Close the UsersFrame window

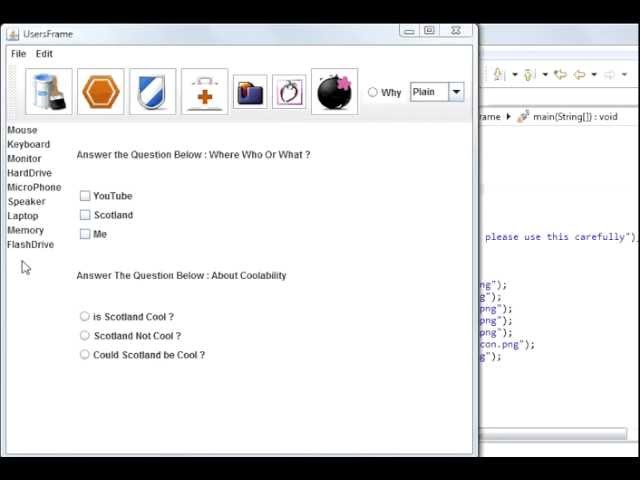tap(456, 31)
